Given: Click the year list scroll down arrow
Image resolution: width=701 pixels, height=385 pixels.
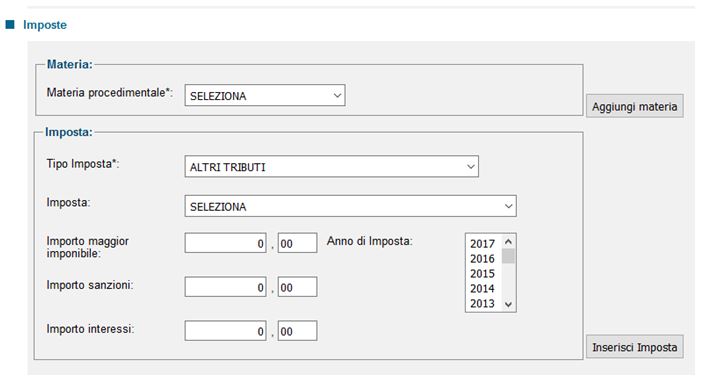Looking at the screenshot, I should tap(508, 305).
